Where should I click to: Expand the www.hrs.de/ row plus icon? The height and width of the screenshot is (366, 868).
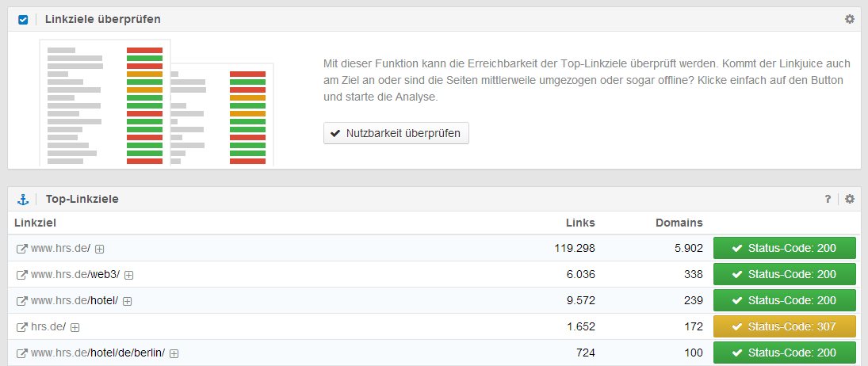[x=100, y=249]
